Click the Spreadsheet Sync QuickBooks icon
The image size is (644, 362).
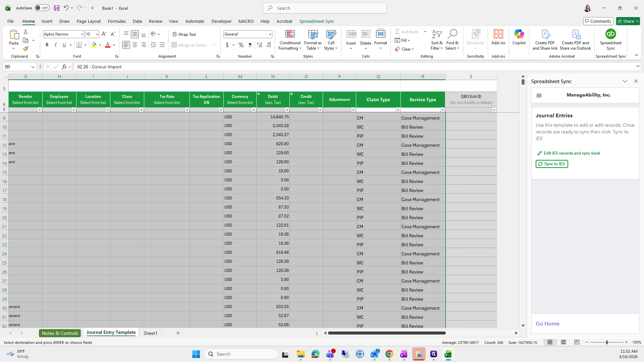pyautogui.click(x=610, y=34)
